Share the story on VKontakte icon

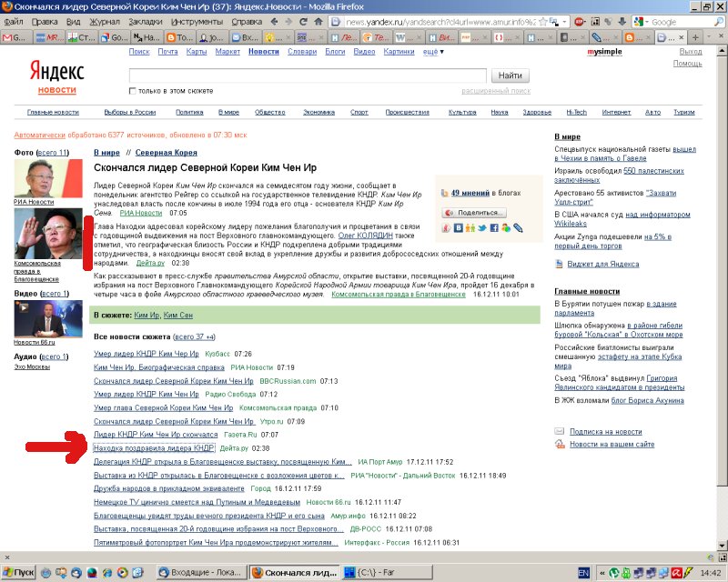pos(458,227)
